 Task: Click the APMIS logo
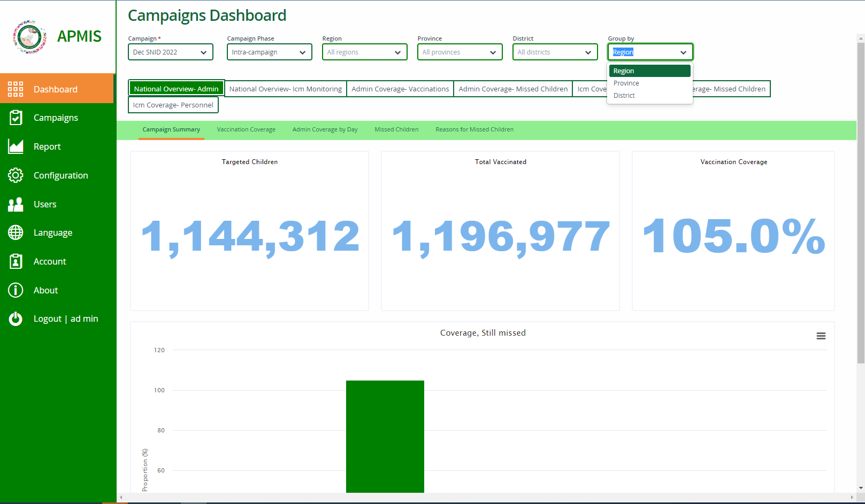coord(29,37)
